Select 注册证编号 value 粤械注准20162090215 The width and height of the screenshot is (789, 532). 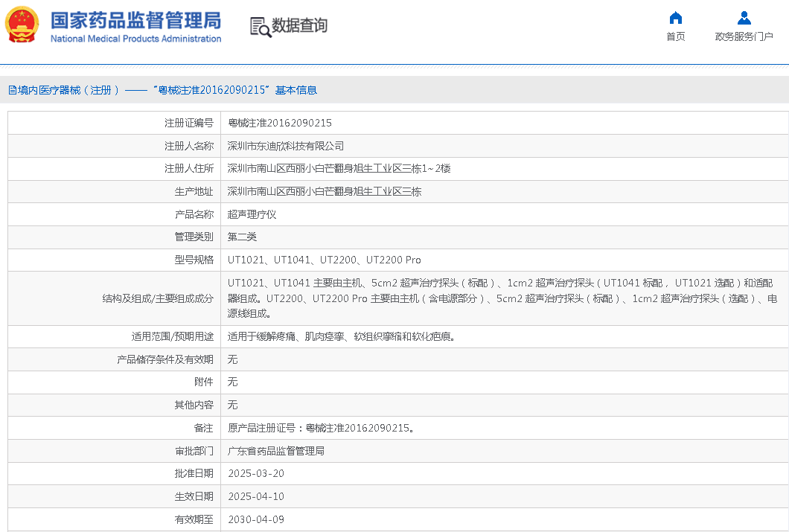click(280, 123)
